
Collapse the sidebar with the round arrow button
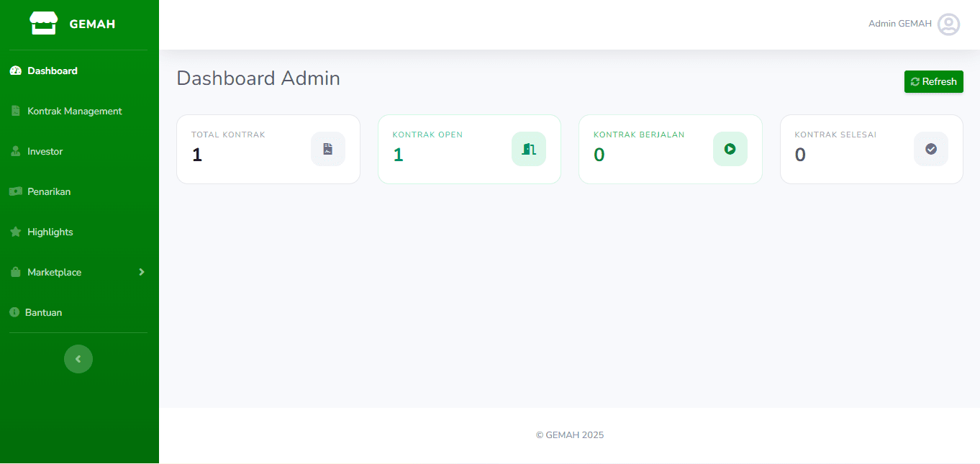click(78, 359)
